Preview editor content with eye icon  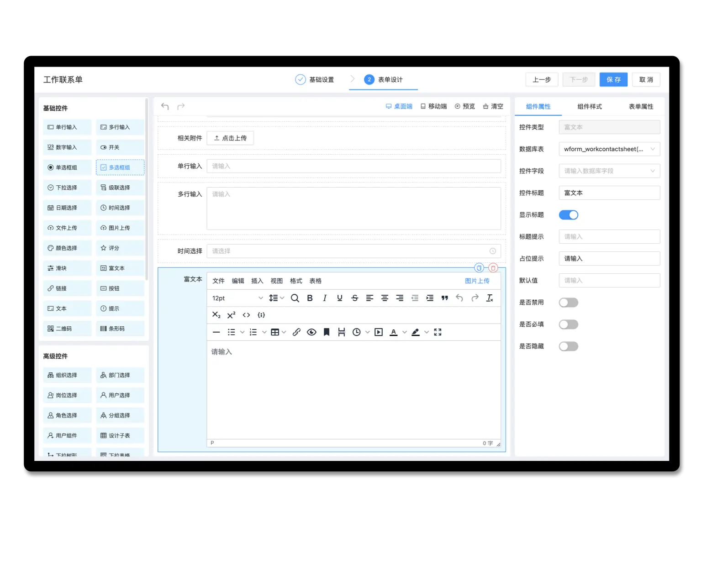(x=311, y=332)
